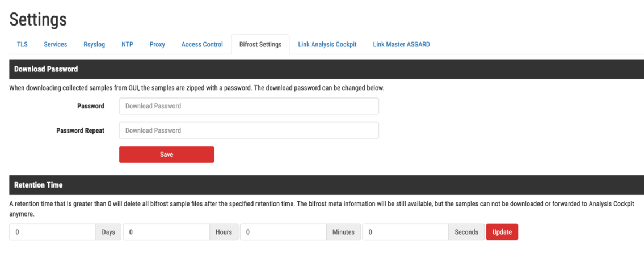Focus the retention Minutes input field
The width and height of the screenshot is (644, 263).
(x=283, y=232)
